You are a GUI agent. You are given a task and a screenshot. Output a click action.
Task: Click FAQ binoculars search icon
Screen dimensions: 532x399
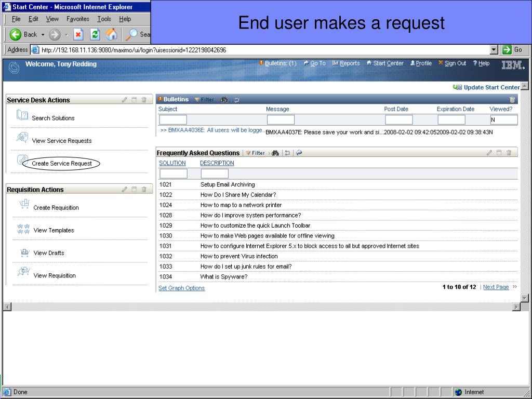[x=275, y=153]
